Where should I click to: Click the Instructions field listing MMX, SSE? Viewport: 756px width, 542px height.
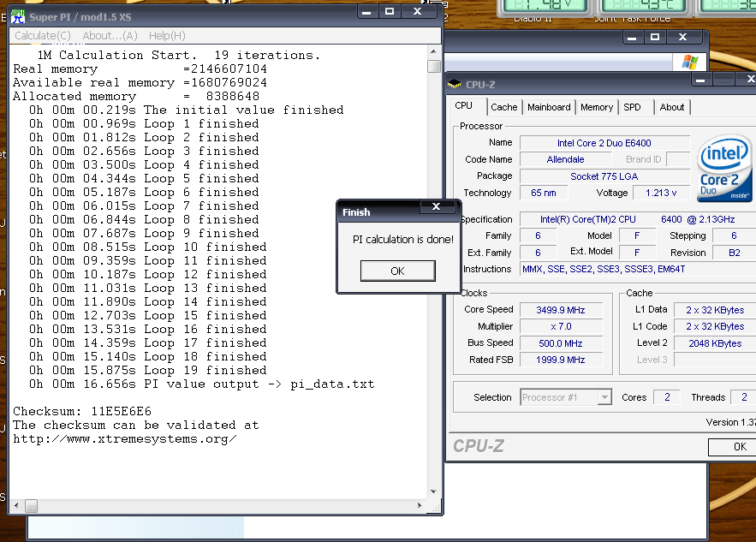tap(638, 269)
